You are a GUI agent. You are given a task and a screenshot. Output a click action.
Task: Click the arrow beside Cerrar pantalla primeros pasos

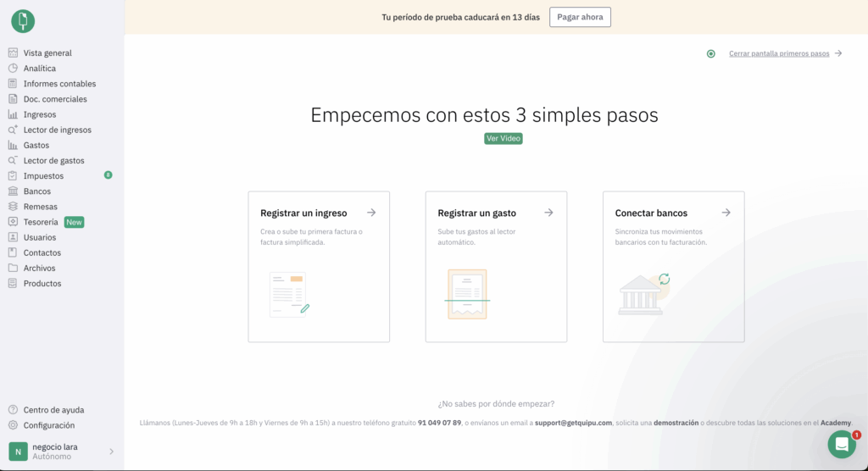838,53
